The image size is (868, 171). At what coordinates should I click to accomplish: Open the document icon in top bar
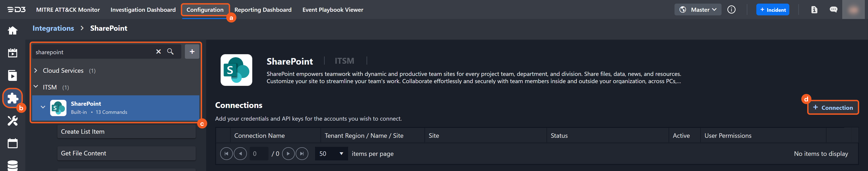point(814,10)
